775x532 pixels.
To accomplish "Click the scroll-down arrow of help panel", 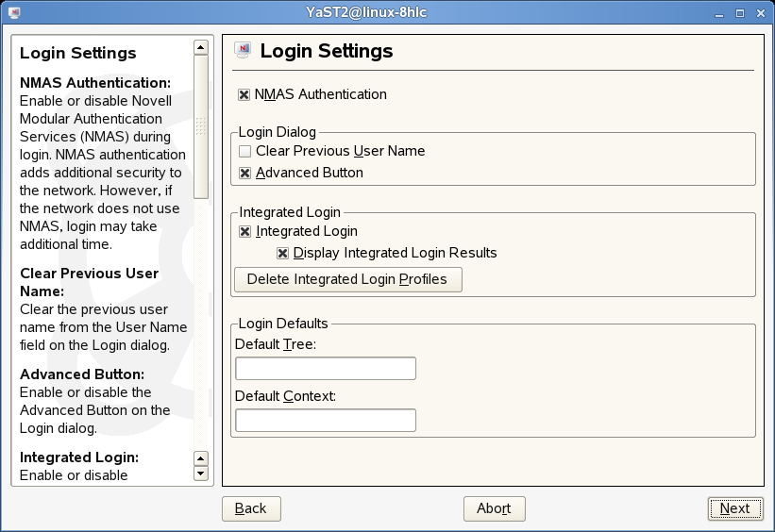I will 200,474.
